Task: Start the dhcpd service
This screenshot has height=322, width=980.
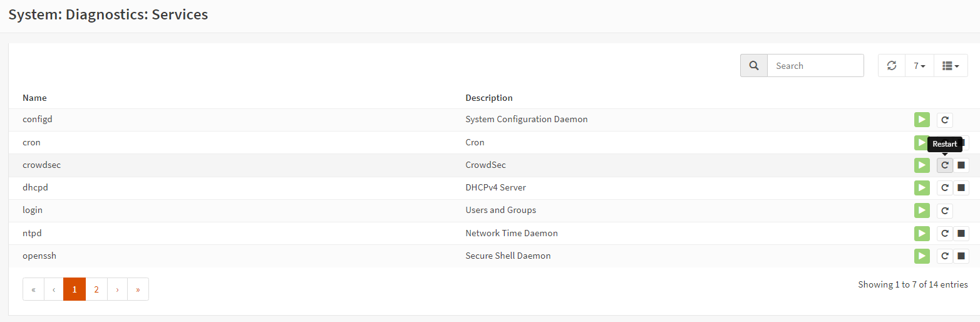Action: [921, 188]
